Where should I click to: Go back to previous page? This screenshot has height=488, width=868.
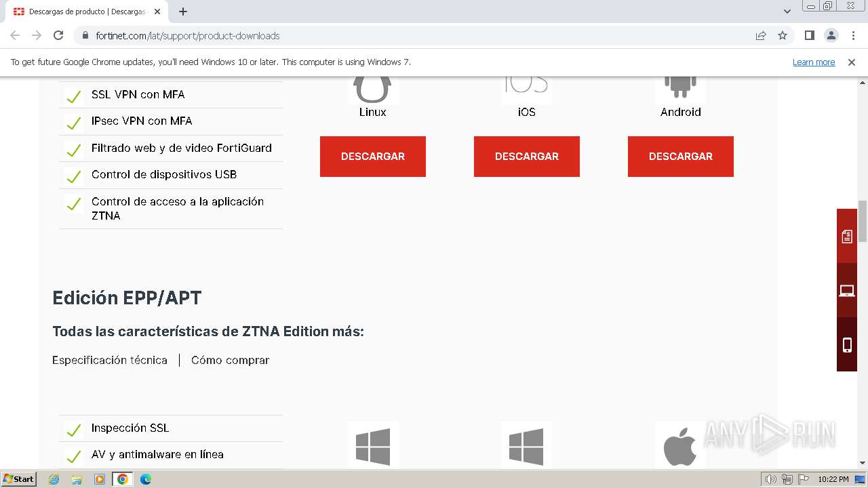click(x=15, y=35)
